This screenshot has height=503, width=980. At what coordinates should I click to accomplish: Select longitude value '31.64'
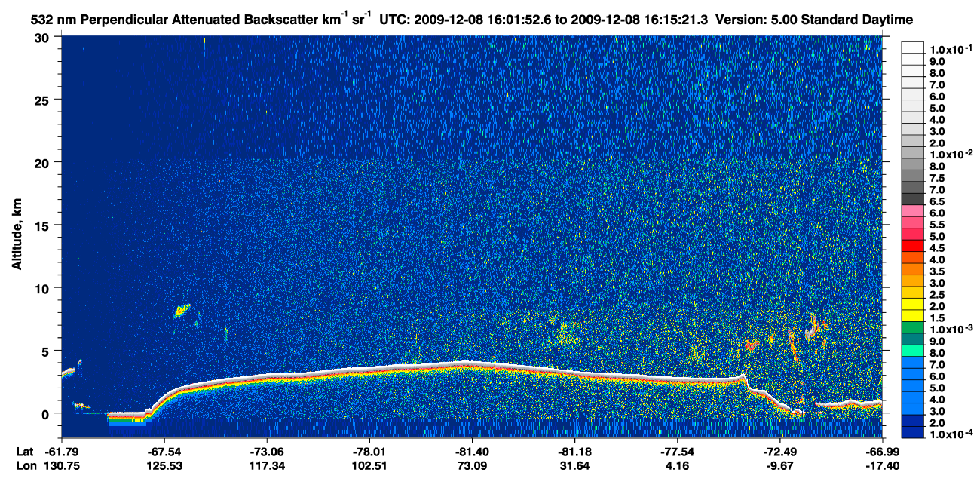click(x=574, y=465)
